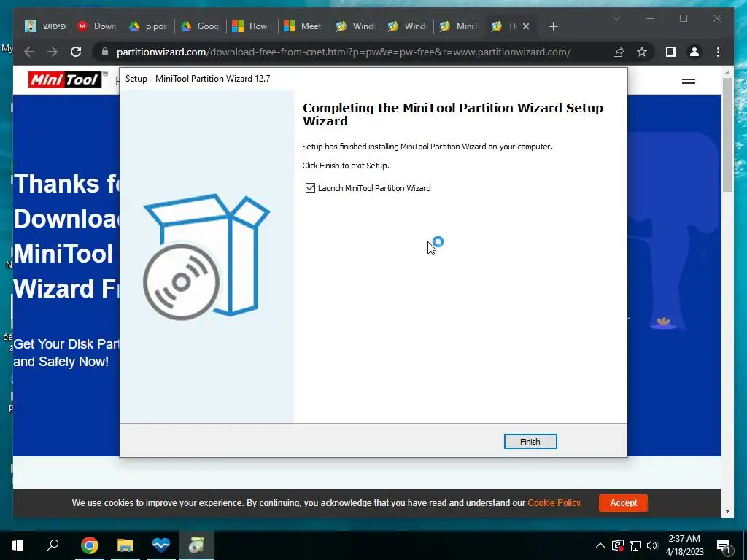
Task: Open network status tray icon
Action: click(635, 545)
